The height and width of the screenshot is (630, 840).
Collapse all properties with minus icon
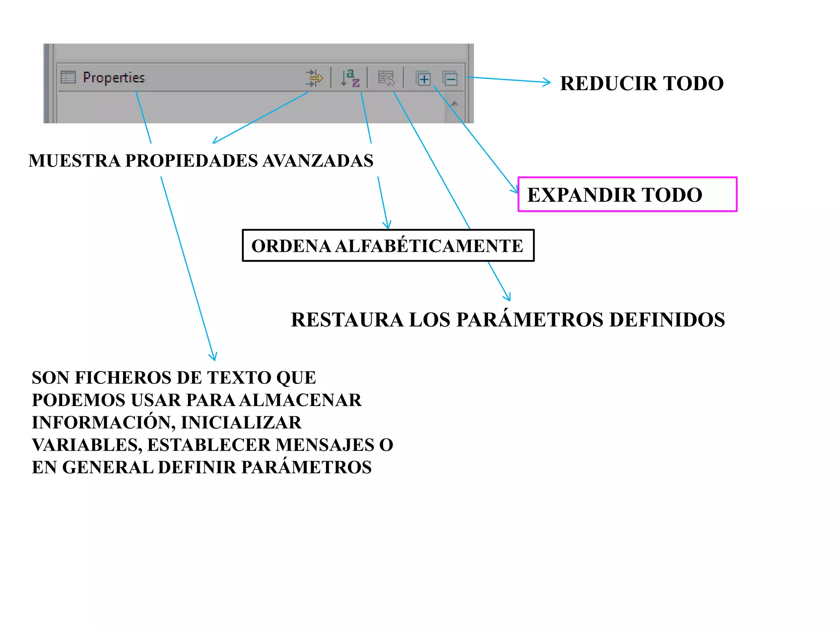tap(450, 78)
